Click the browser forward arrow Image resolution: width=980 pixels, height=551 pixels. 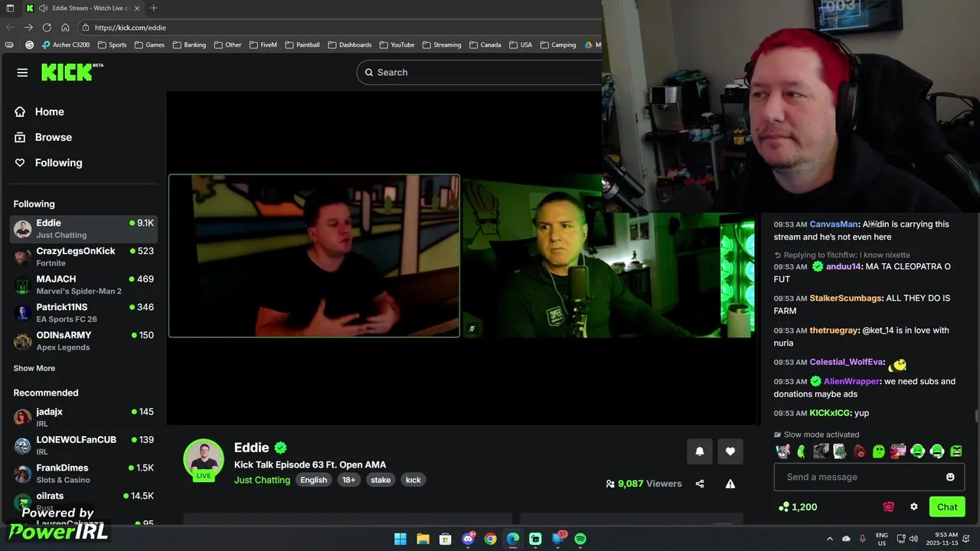pyautogui.click(x=28, y=28)
